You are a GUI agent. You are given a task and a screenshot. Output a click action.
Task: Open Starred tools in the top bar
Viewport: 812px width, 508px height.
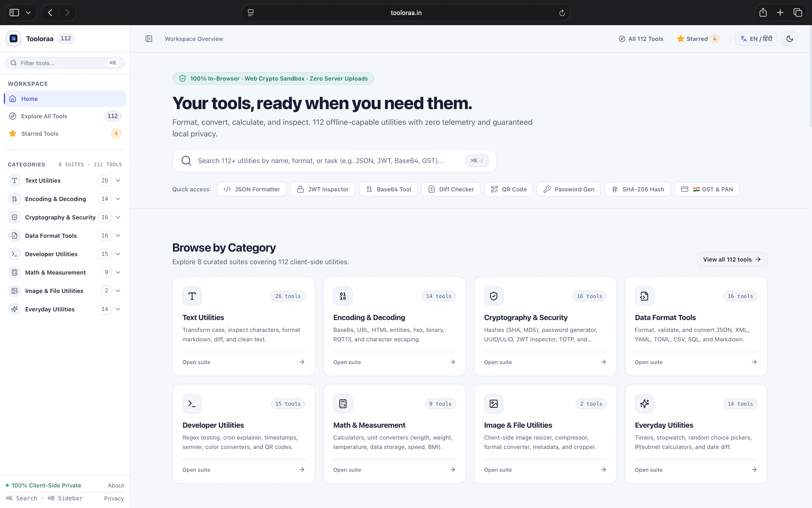698,39
